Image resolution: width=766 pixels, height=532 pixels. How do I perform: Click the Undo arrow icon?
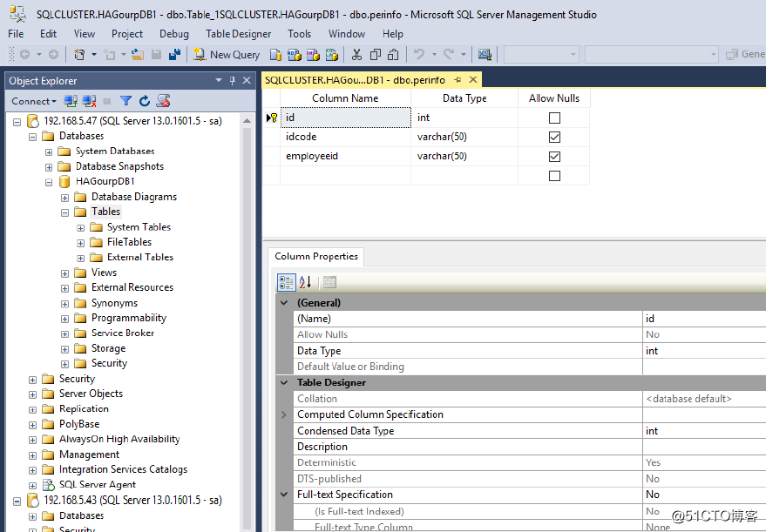[x=418, y=55]
